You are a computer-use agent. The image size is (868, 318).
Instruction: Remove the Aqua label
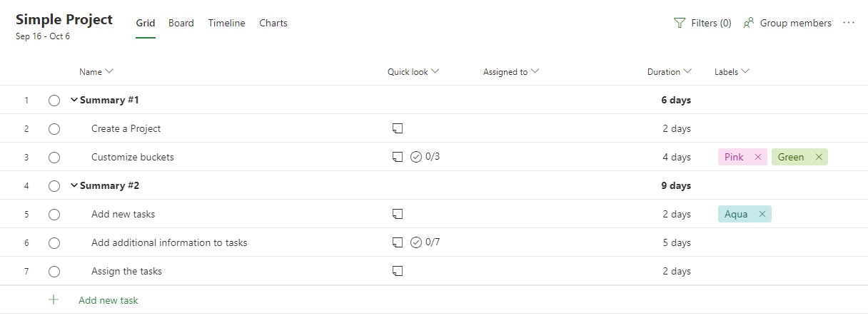[762, 214]
